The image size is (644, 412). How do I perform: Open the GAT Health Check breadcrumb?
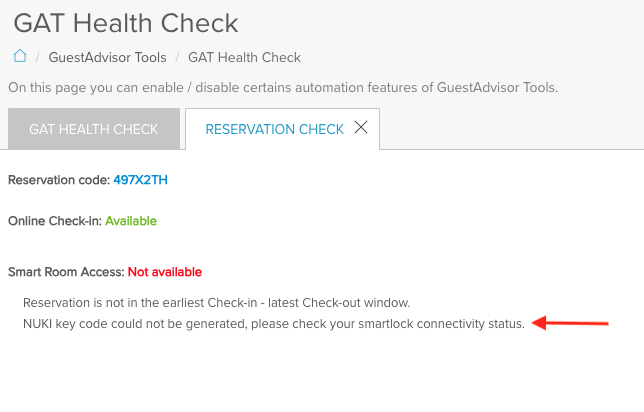[x=244, y=58]
